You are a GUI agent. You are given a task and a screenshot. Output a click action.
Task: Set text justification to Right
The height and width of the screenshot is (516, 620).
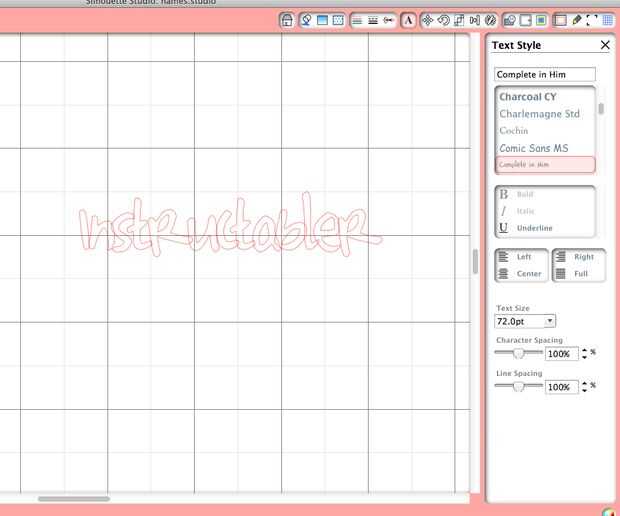575,257
